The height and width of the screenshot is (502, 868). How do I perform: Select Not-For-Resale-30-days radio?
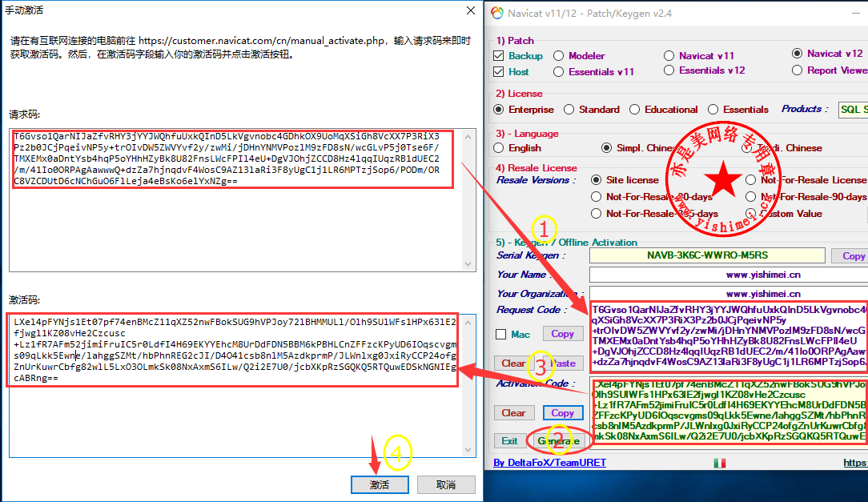click(x=597, y=196)
